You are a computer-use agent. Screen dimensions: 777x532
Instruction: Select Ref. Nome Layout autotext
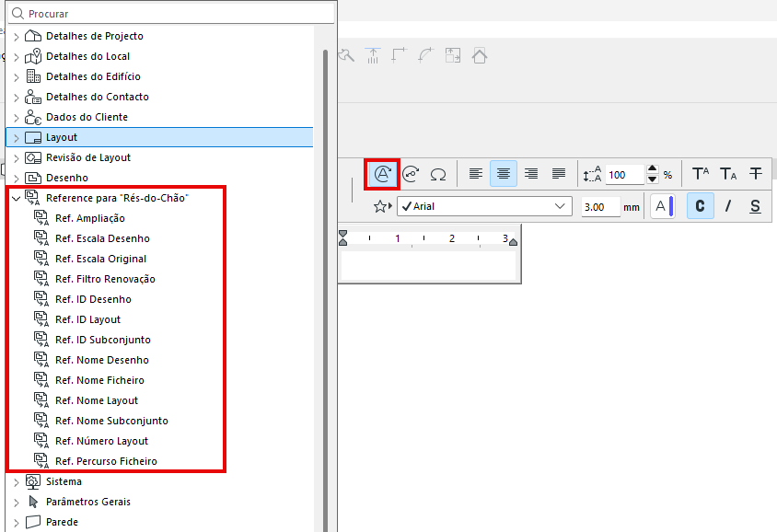[x=97, y=400]
